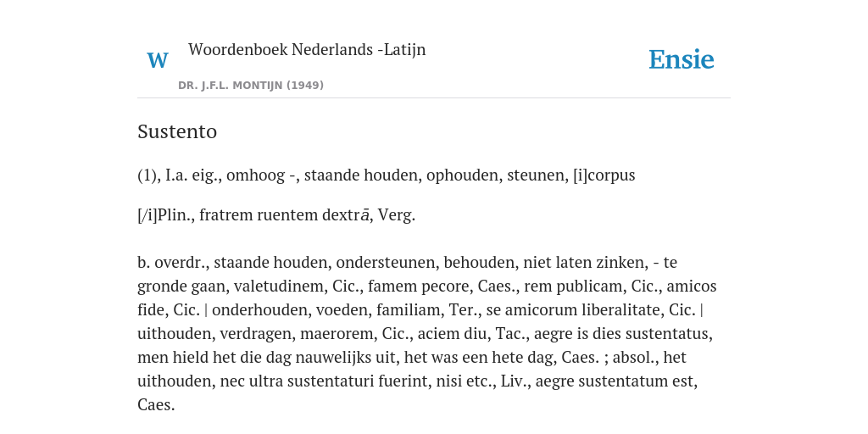Screen dimensions: 868x434
Task: Select author Dr. J.F.L. Montijn (1949)
Action: pos(251,86)
